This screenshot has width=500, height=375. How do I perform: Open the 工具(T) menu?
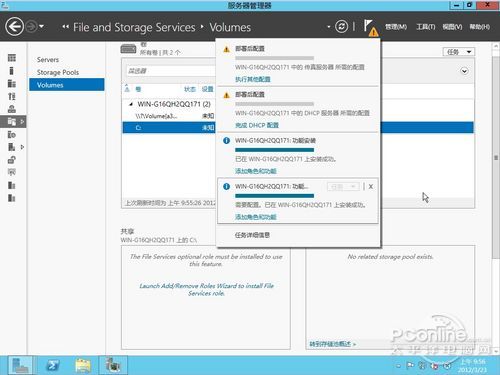pyautogui.click(x=425, y=27)
